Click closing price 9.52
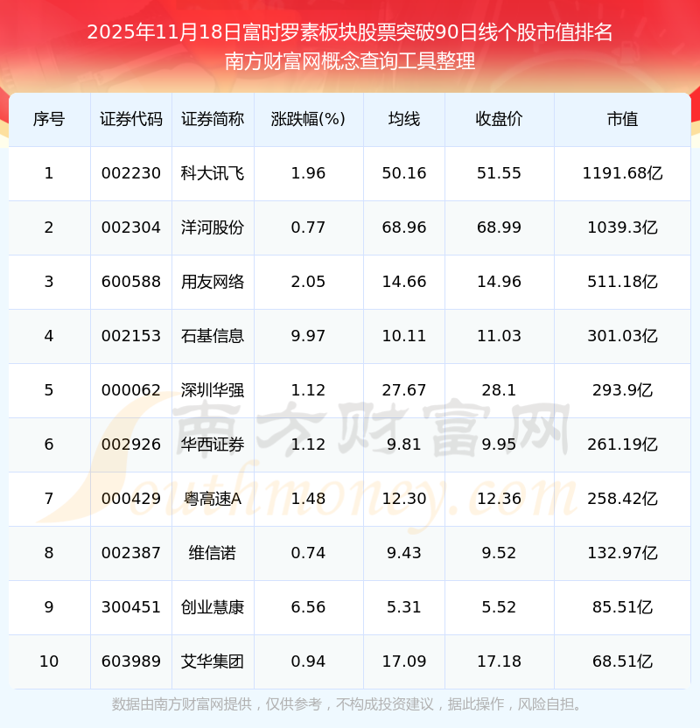This screenshot has height=728, width=700. [499, 553]
